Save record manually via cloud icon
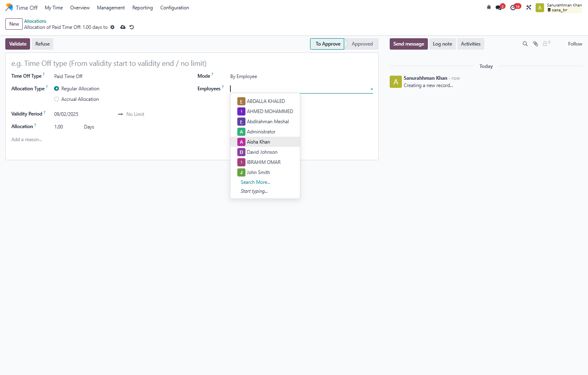The width and height of the screenshot is (588, 375). 123,27
